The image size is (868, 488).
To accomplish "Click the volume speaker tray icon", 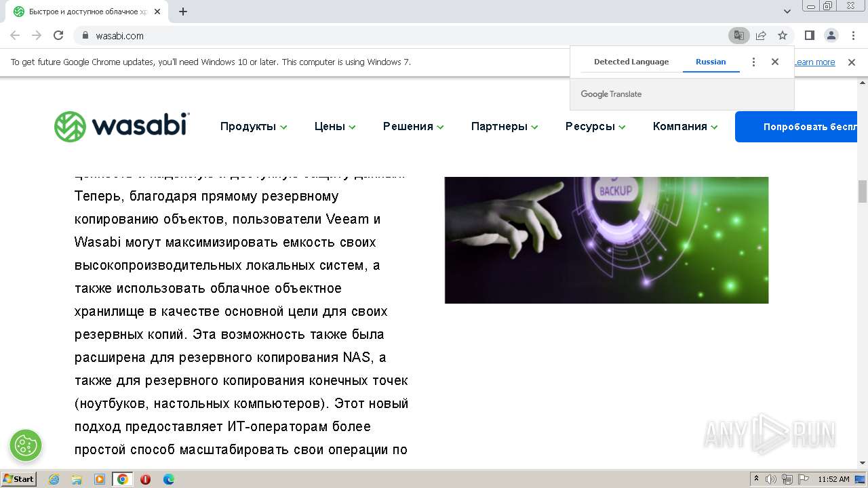I will [x=772, y=479].
